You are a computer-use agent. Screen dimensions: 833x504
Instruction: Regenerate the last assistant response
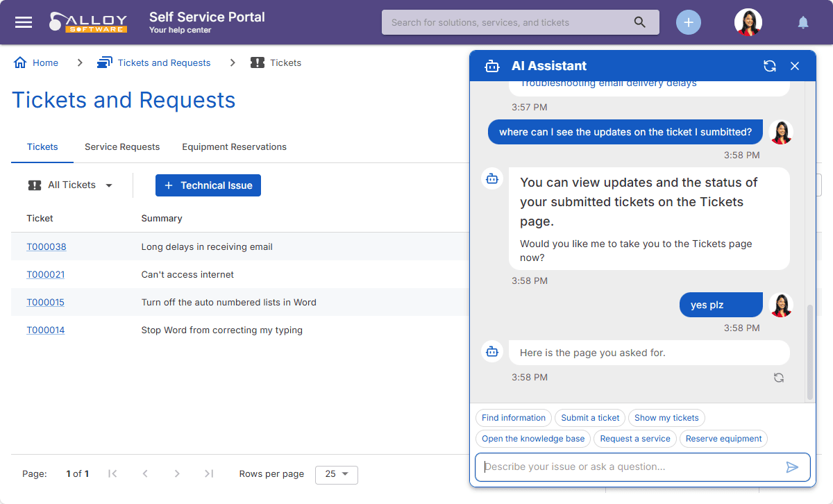click(779, 378)
